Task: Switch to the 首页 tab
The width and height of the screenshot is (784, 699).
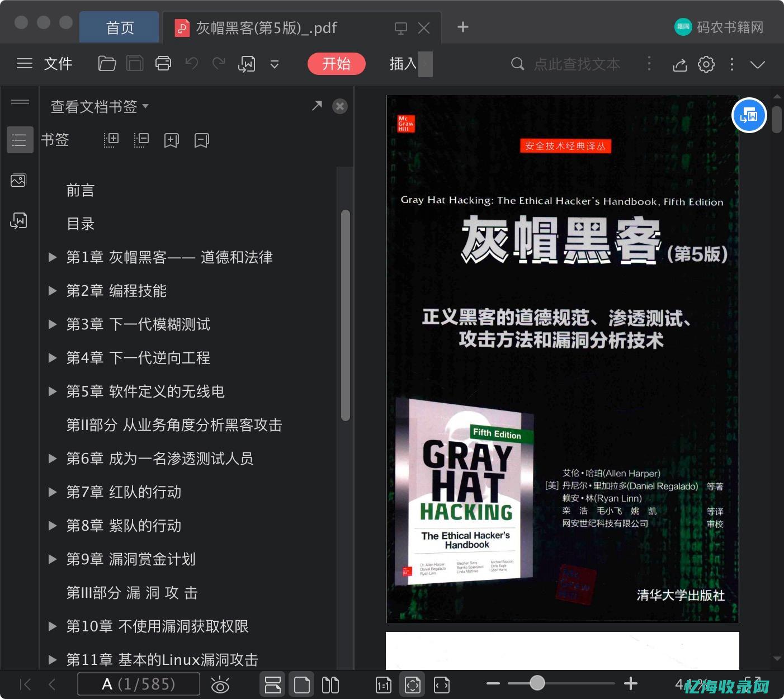Action: point(120,27)
